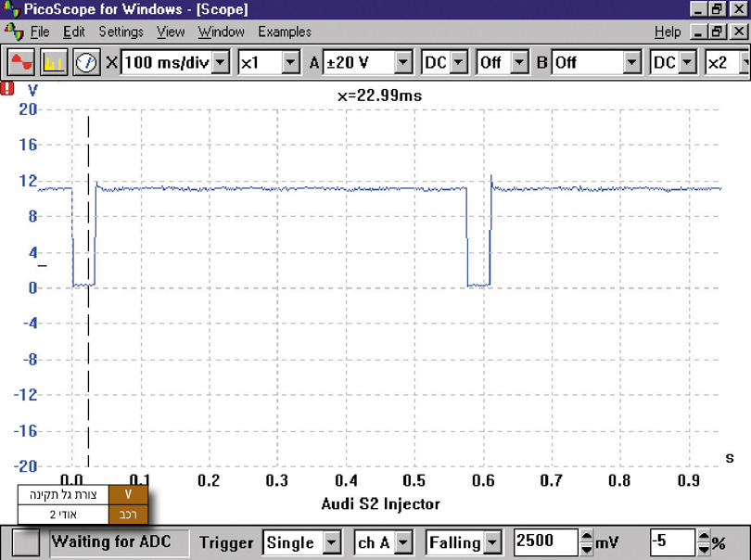
Task: Click the PicoScope title bar app icon
Action: 11,8
